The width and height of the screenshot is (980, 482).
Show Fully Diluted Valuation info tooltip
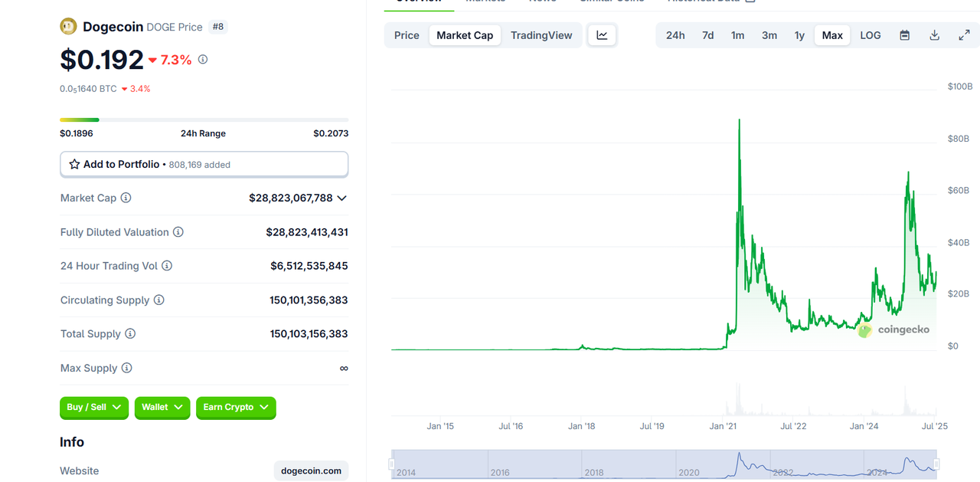(x=178, y=232)
